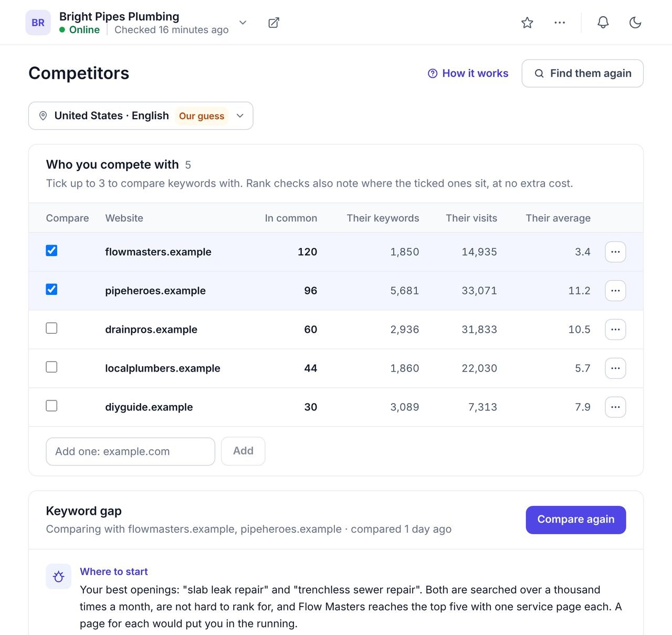Click the Website column header
Viewport: 672px width, 635px height.
124,218
